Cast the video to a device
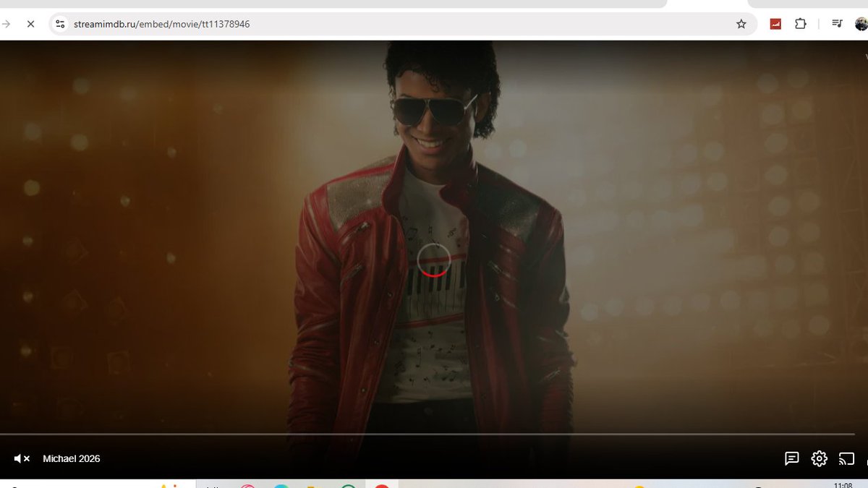868x488 pixels. (x=846, y=458)
